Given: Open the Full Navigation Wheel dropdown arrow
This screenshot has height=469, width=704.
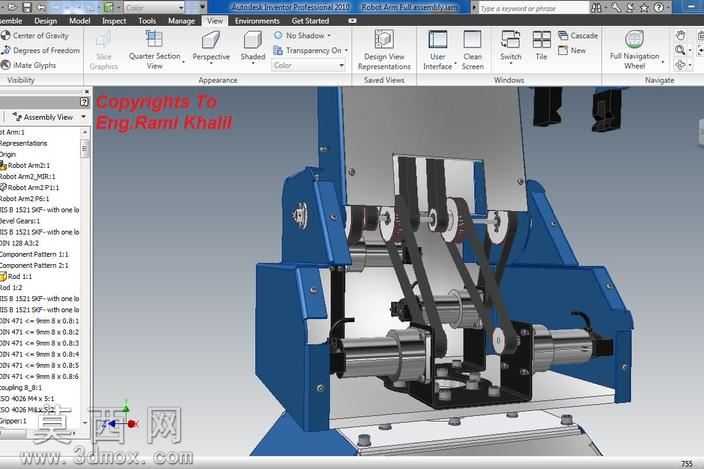Looking at the screenshot, I should (x=663, y=61).
